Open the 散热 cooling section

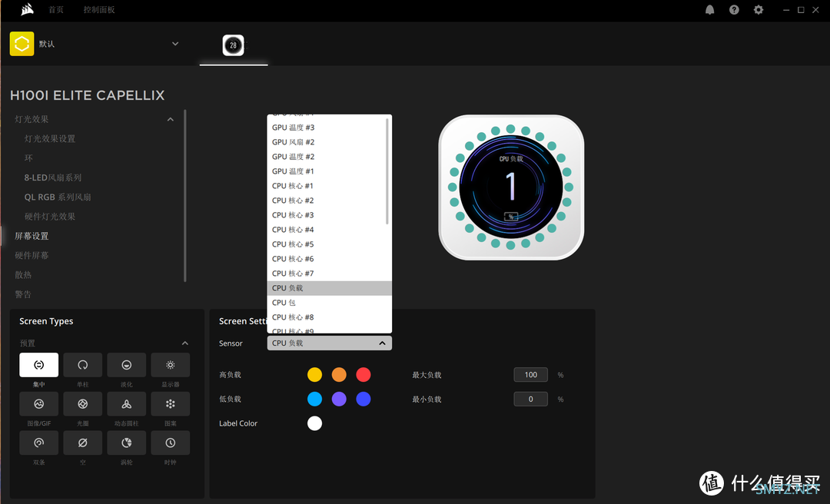(23, 275)
